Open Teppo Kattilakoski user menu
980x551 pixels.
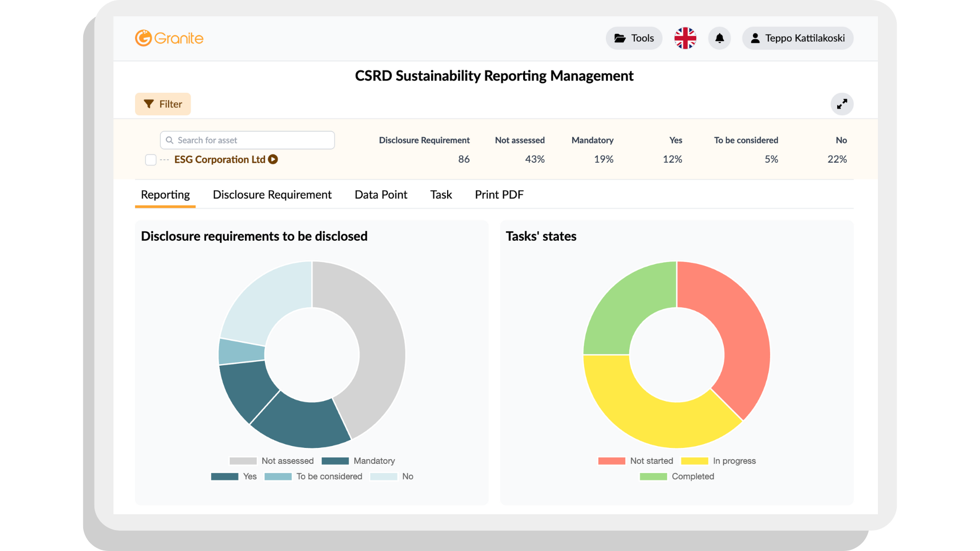coord(797,38)
